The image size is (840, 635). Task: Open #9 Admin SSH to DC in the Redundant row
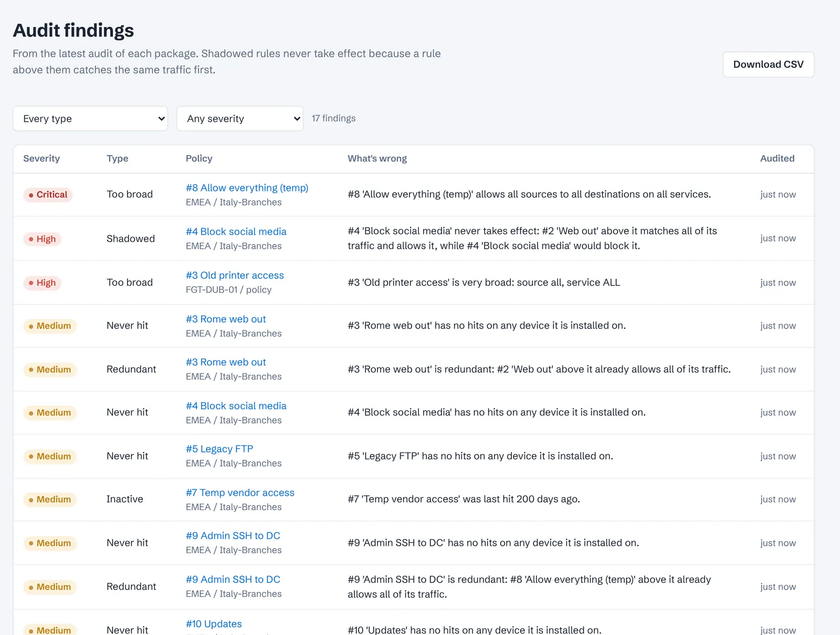tap(233, 579)
